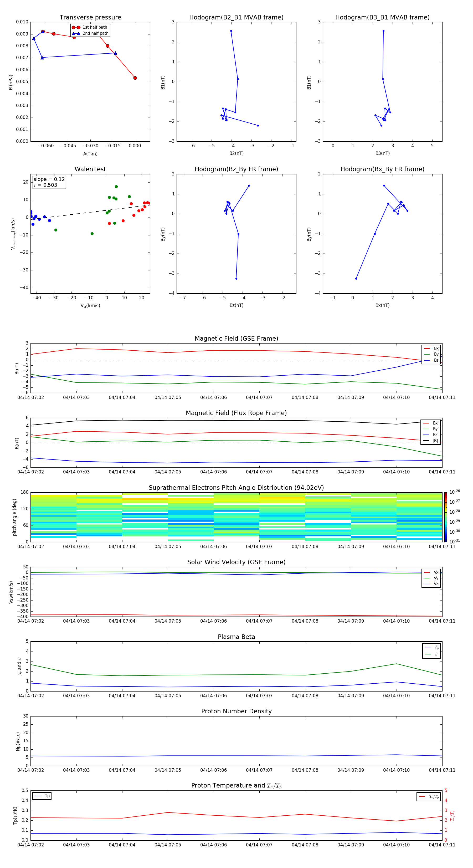Click the 'Bx(nT)' x-axis label
The width and height of the screenshot is (473, 868).
382,305
